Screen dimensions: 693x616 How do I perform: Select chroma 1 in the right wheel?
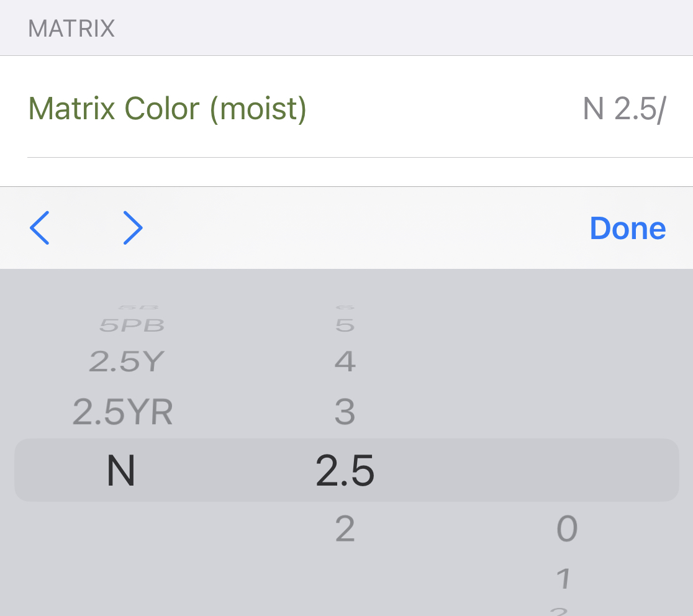tap(564, 579)
